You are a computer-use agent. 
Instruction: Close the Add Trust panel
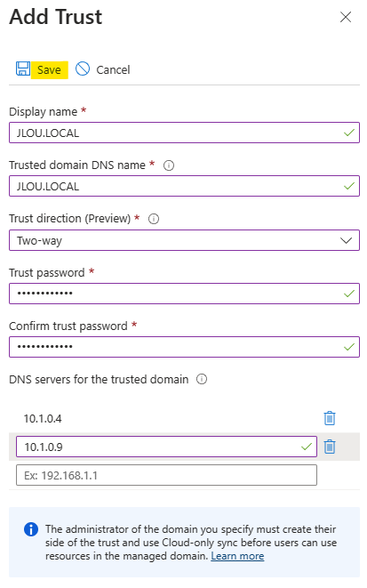pos(346,17)
